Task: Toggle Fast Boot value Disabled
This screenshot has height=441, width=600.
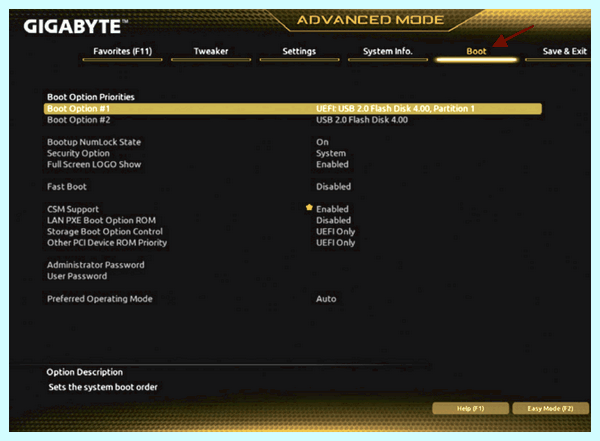Action: point(333,186)
